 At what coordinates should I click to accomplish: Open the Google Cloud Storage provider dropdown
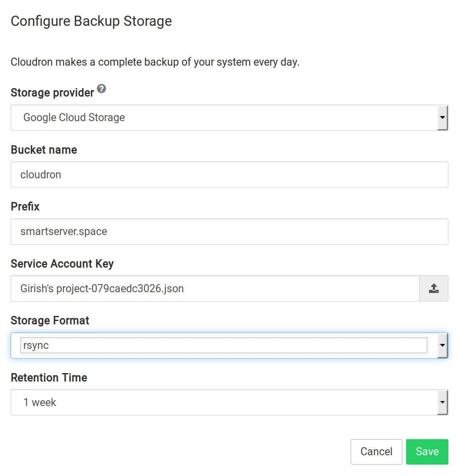(x=223, y=118)
